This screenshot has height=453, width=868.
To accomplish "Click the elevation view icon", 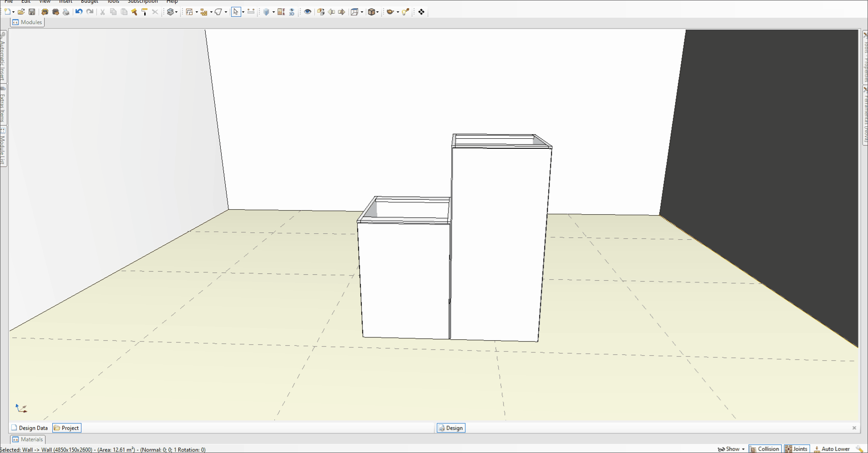I will click(281, 12).
